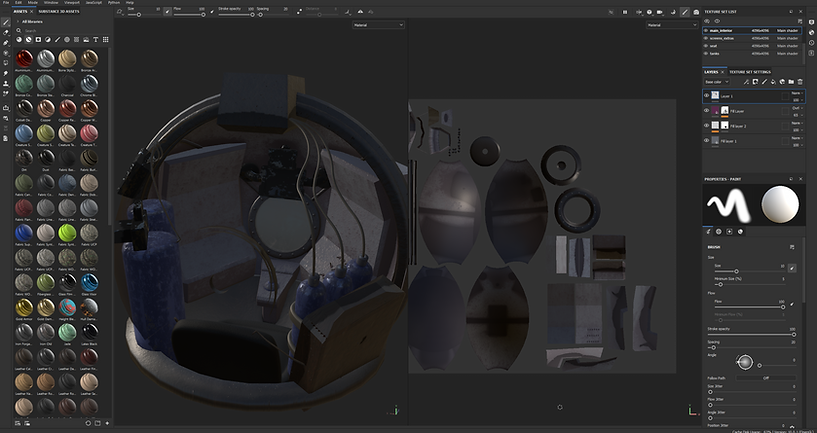Viewport: 817px width, 433px height.
Task: Filter assets by Environment maps type
Action: [86, 40]
